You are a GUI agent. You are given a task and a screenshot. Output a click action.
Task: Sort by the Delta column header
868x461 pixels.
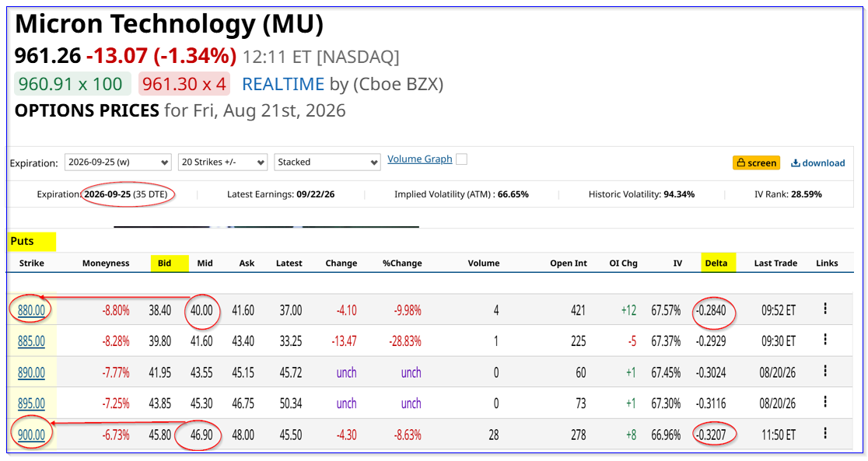pos(716,263)
